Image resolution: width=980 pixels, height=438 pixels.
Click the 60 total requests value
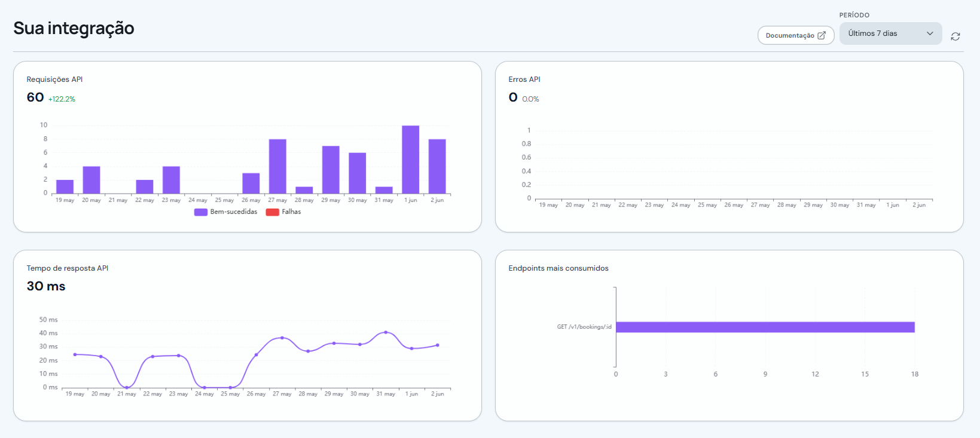[35, 97]
